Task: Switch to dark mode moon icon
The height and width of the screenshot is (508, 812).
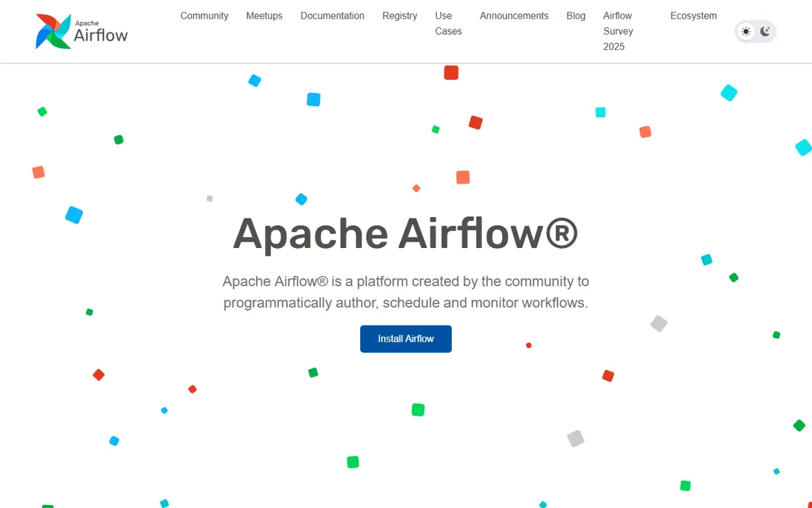Action: point(765,32)
